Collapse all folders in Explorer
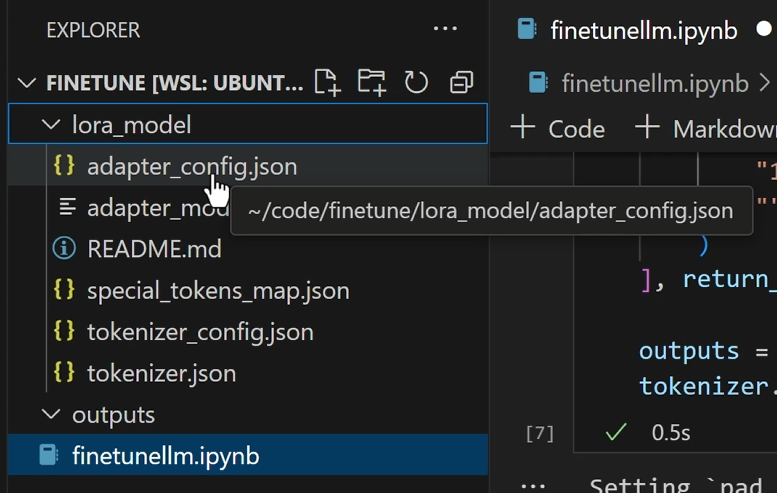This screenshot has width=777, height=493. [461, 82]
